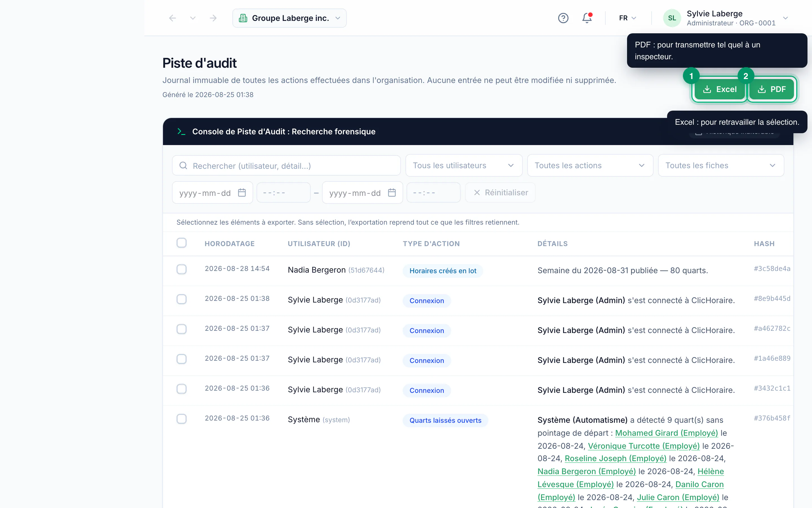Click the SL user avatar
The width and height of the screenshot is (812, 508).
672,18
